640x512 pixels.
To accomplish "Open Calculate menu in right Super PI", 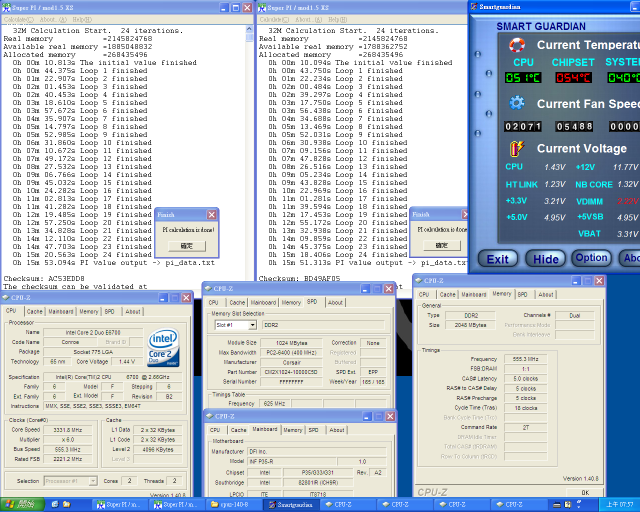I will coord(274,20).
